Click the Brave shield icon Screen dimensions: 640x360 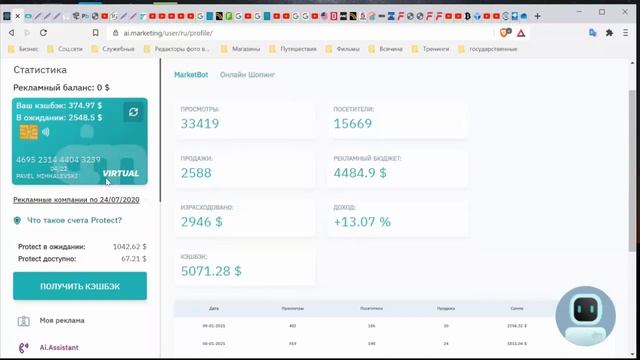pyautogui.click(x=505, y=33)
